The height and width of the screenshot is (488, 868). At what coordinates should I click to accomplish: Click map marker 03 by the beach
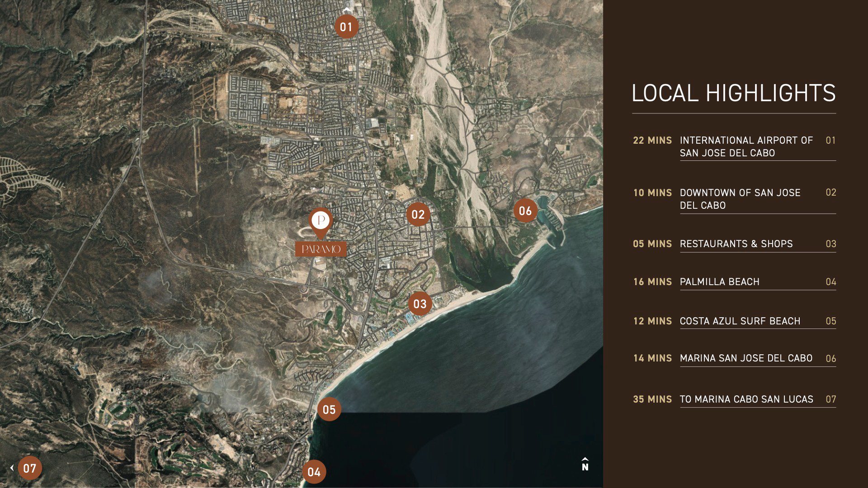[420, 304]
